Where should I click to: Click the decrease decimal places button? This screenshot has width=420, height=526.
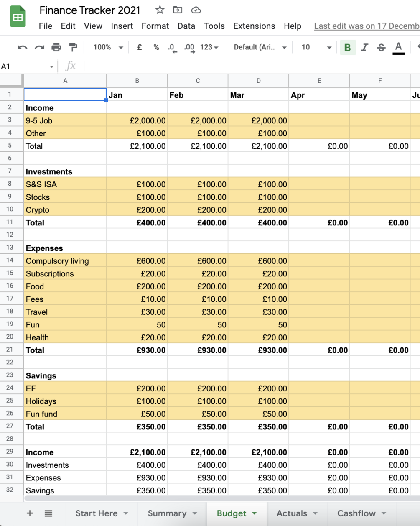pyautogui.click(x=172, y=47)
